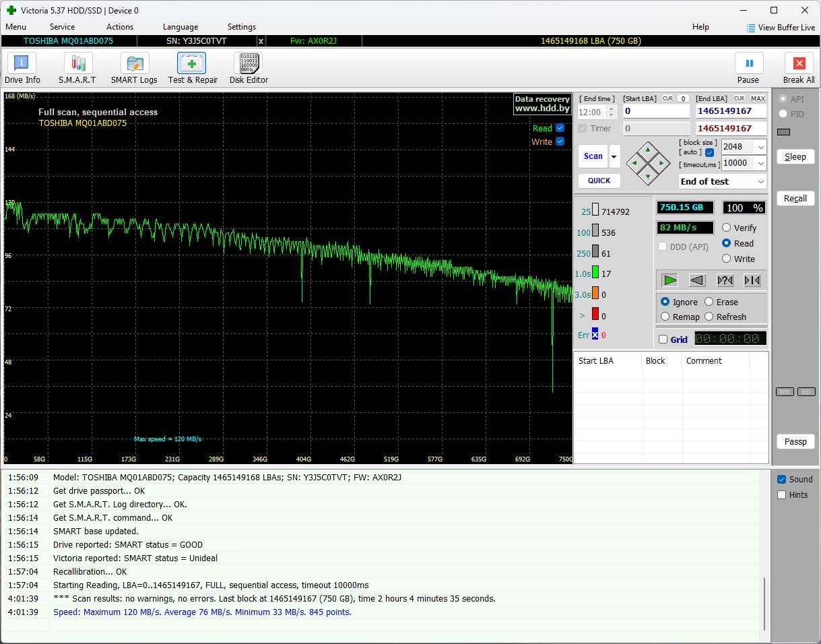
Task: Close the device tab with the x
Action: (x=261, y=41)
